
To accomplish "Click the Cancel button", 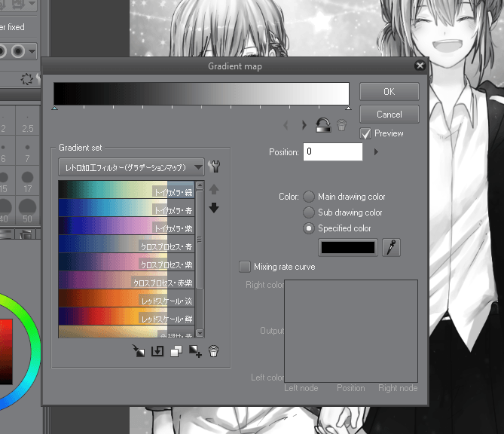I will tap(389, 114).
